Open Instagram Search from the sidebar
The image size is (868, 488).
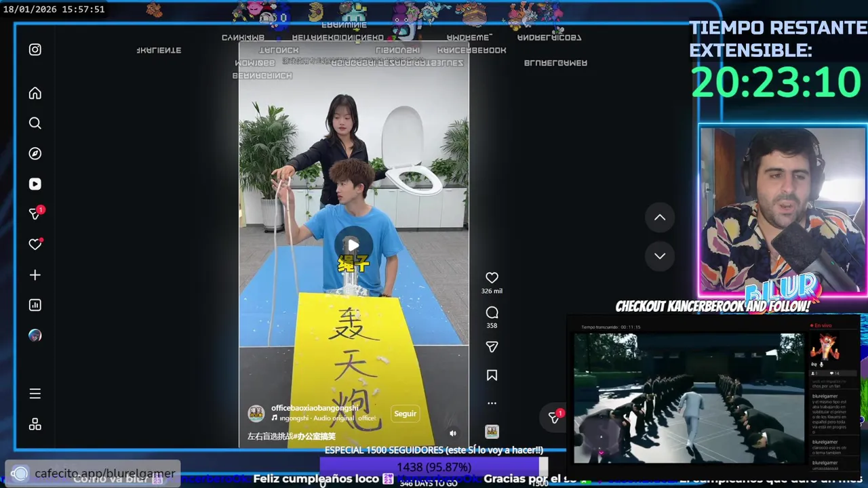[x=35, y=123]
